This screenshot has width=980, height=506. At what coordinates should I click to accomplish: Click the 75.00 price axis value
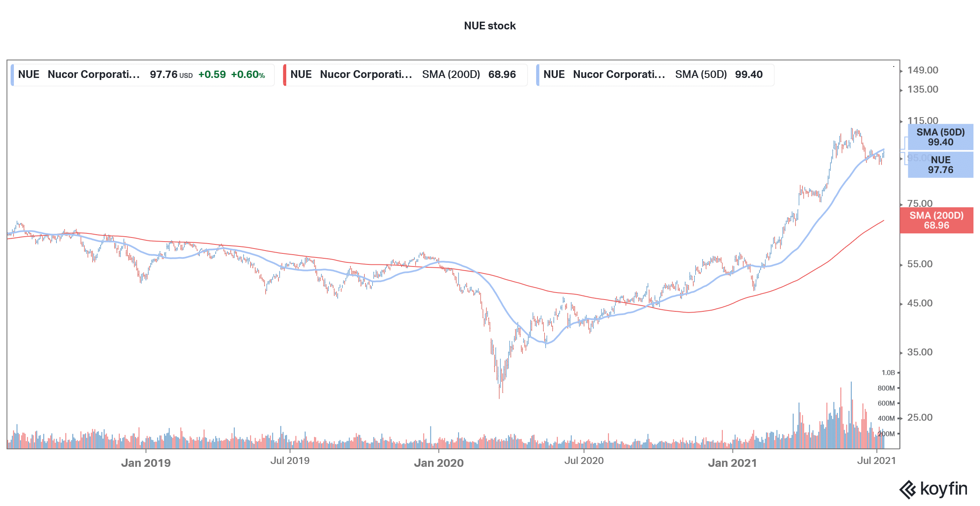[920, 203]
